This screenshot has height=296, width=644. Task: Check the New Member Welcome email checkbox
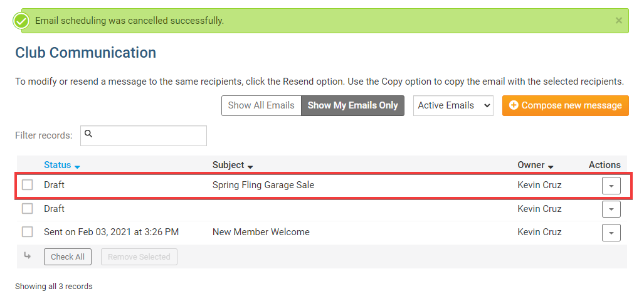28,232
